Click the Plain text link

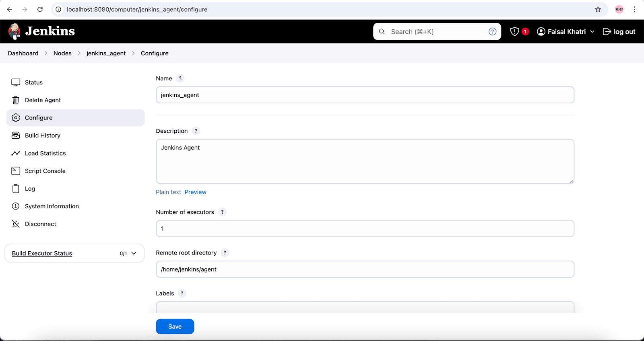(x=169, y=192)
